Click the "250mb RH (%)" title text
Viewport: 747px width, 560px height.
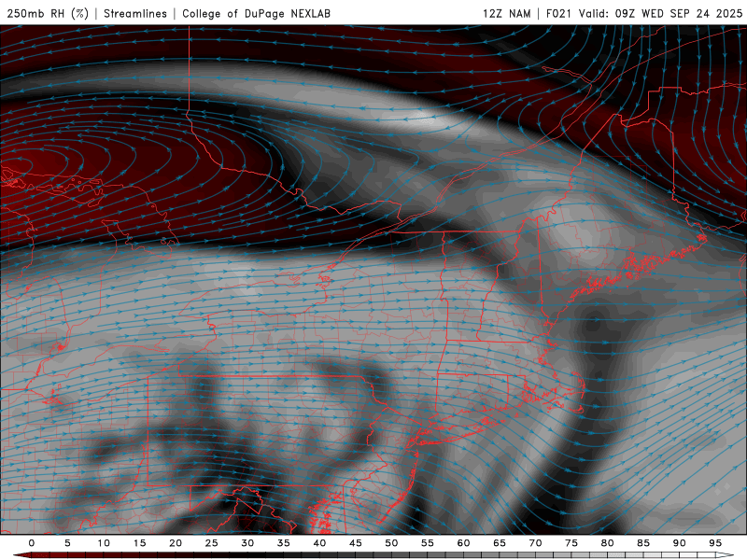49,13
